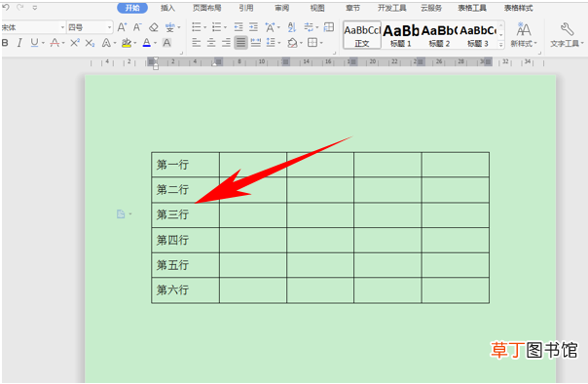Expand the 四号 font size dropdown
The width and height of the screenshot is (588, 384).
pos(109,27)
